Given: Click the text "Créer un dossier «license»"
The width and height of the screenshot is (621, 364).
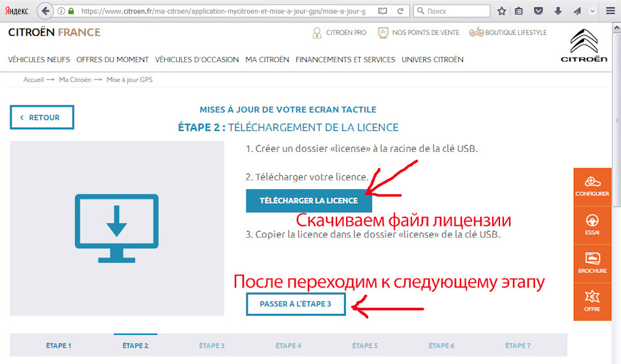Looking at the screenshot, I should [313, 149].
